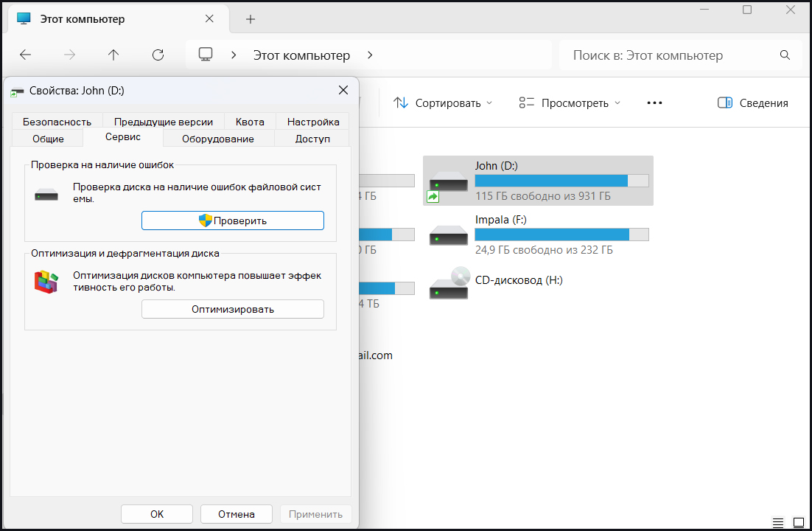Switch to details list view in status bar
Image resolution: width=812 pixels, height=531 pixels.
pos(778,521)
